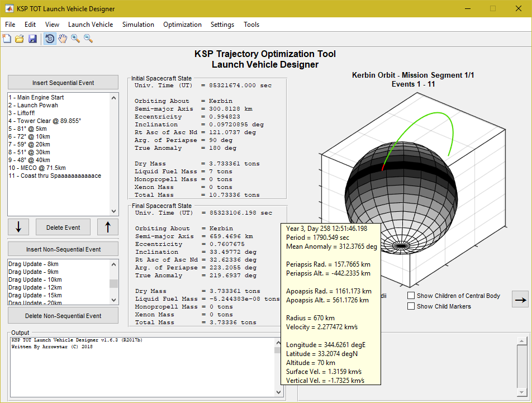Open the Settings menu
532x403 pixels.
coord(222,25)
